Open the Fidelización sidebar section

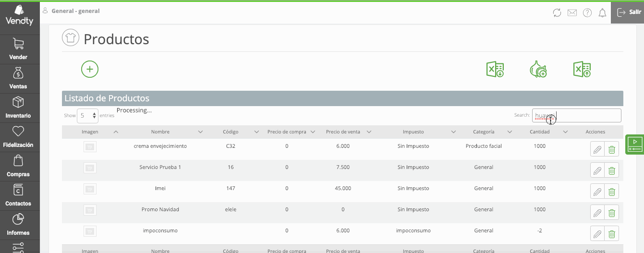[18, 137]
